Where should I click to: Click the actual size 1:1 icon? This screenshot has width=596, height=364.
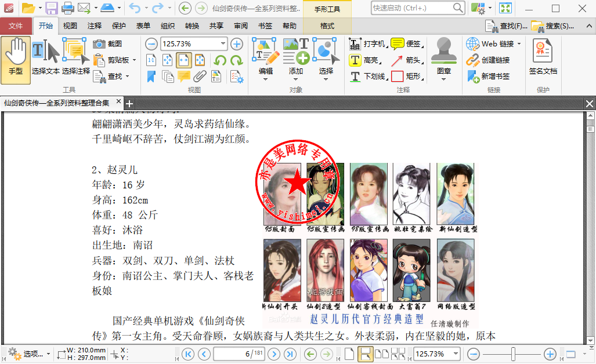click(151, 60)
